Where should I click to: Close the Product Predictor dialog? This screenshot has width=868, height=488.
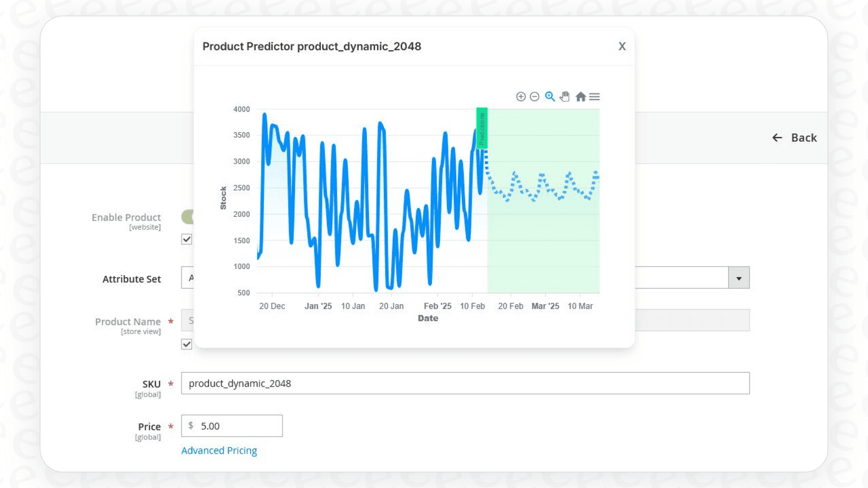pyautogui.click(x=622, y=46)
